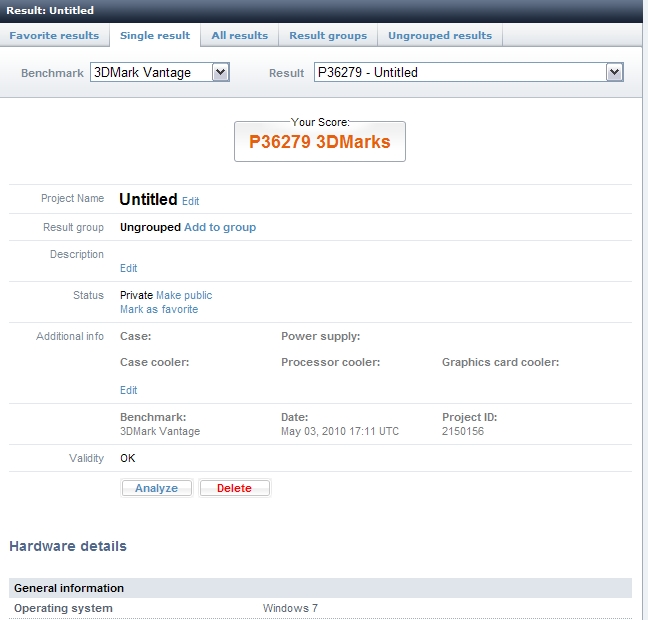Click the Result: Untitled title bar text
648x620 pixels.
(50, 10)
